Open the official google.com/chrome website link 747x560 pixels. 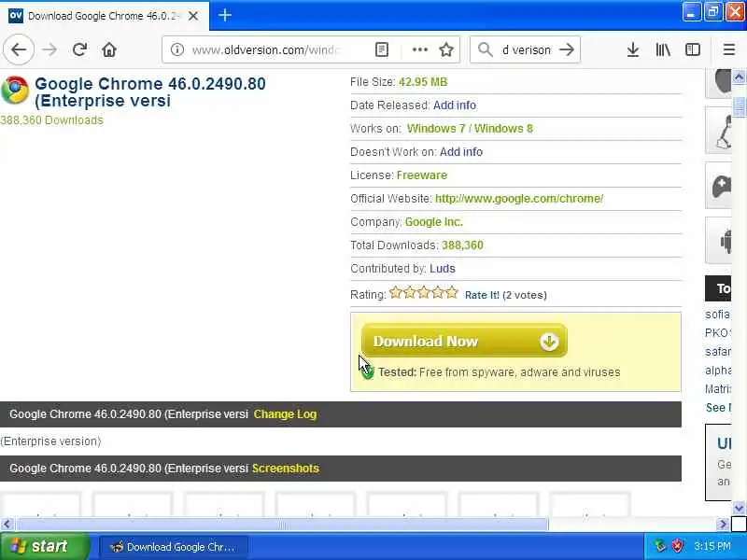tap(519, 199)
